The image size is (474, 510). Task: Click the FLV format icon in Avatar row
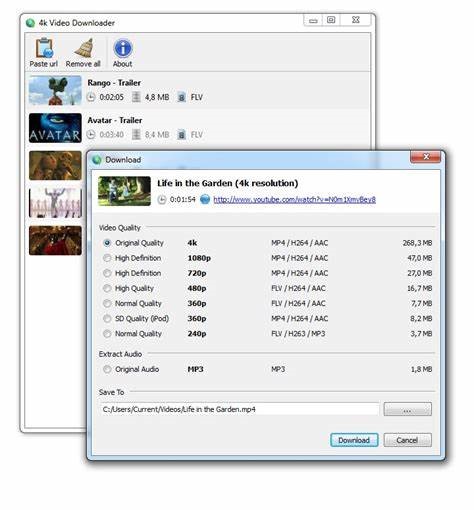click(181, 135)
